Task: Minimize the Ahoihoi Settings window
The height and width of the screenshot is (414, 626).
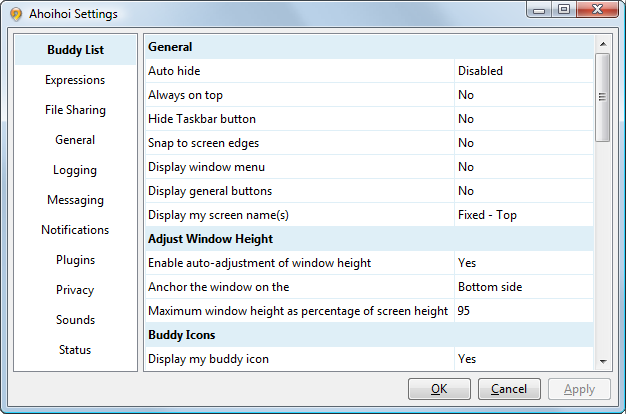Action: click(x=539, y=10)
